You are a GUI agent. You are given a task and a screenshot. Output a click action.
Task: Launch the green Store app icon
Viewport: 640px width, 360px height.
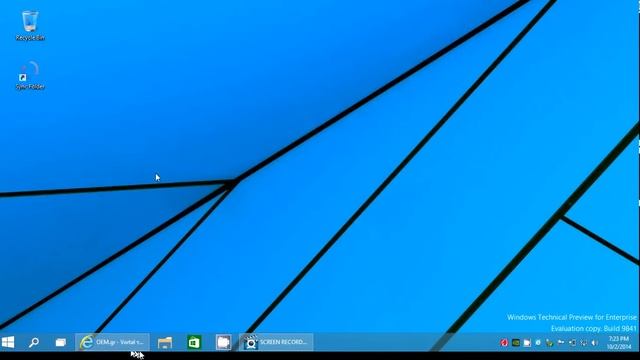pos(194,342)
